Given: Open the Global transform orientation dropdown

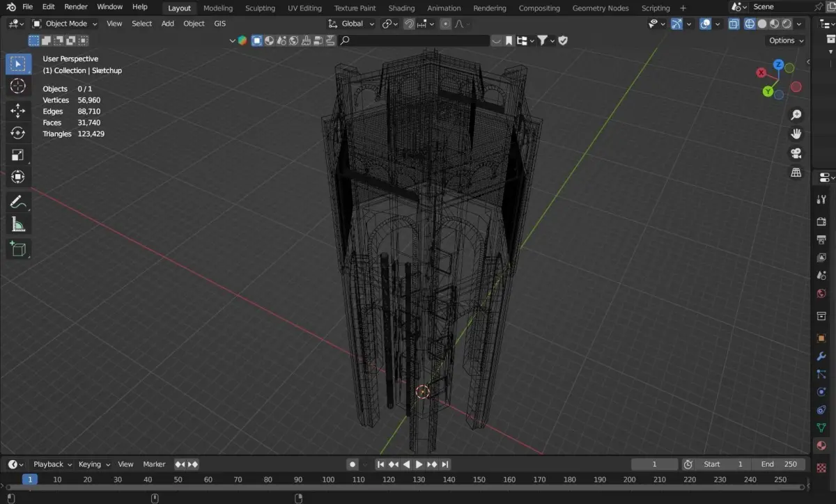Looking at the screenshot, I should pyautogui.click(x=352, y=24).
